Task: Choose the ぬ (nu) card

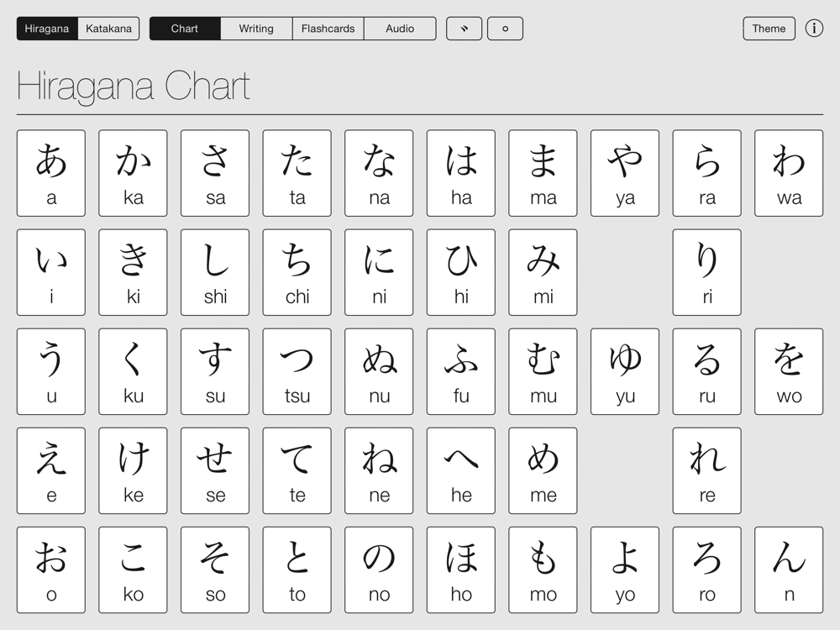Action: point(379,371)
